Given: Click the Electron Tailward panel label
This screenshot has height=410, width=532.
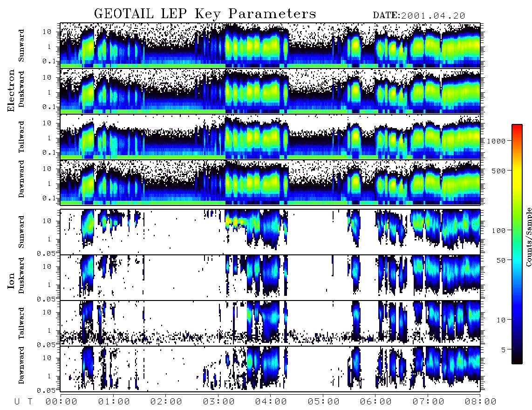Looking at the screenshot, I should [21, 137].
